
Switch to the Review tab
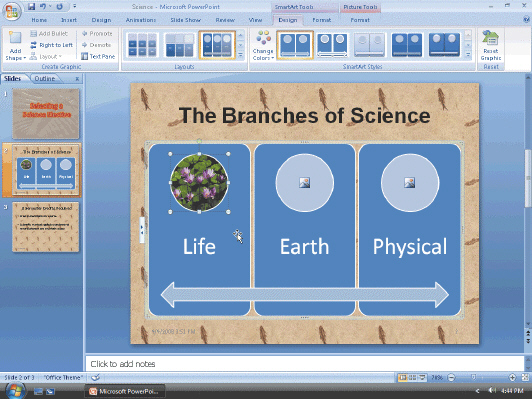225,20
